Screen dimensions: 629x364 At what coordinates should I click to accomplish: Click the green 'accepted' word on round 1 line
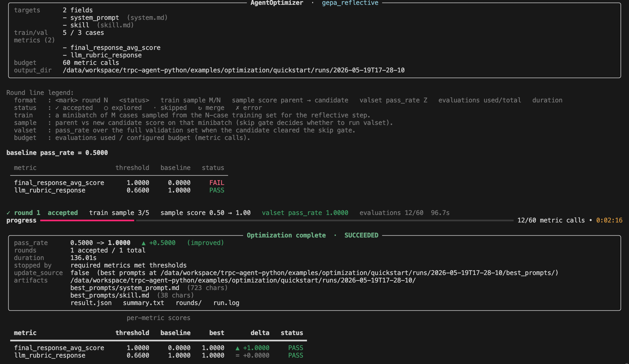click(63, 213)
